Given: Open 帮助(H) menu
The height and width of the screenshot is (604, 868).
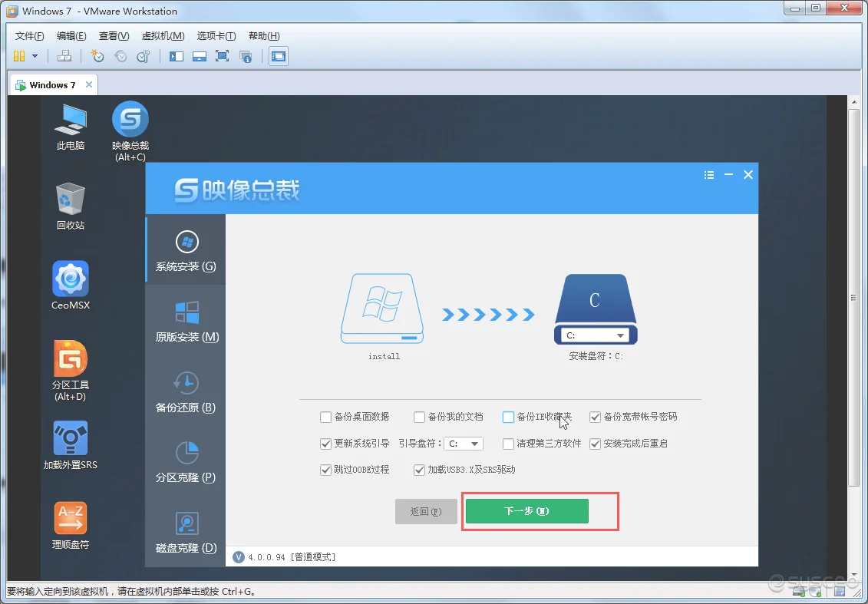Looking at the screenshot, I should click(264, 36).
